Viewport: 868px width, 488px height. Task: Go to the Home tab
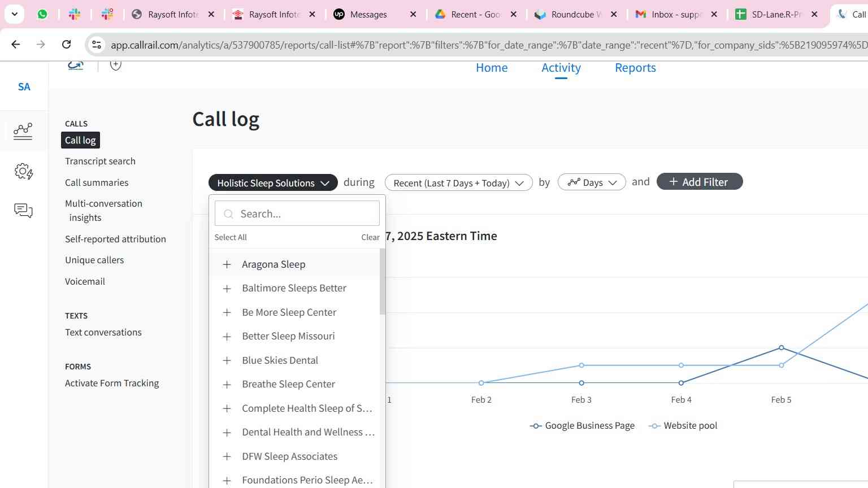tap(492, 68)
